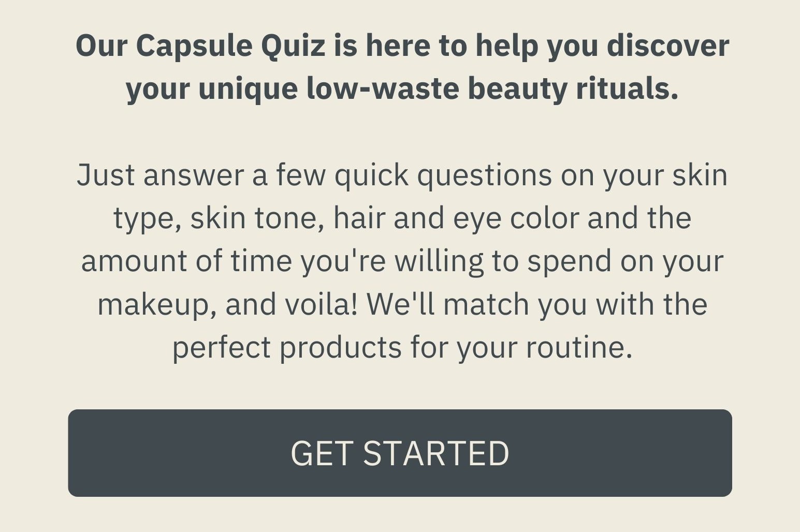
Task: Click the line 'amount of time you're willing to spend'
Action: click(402, 261)
